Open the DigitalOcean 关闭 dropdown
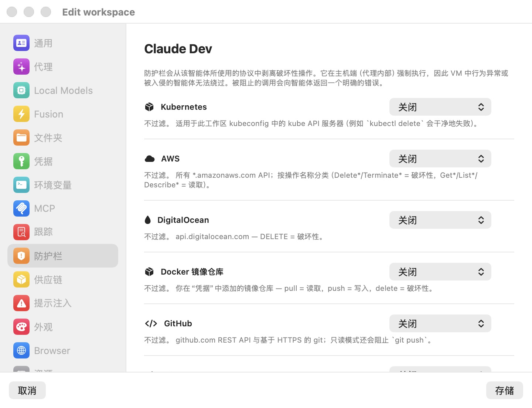The width and height of the screenshot is (532, 408). click(440, 220)
